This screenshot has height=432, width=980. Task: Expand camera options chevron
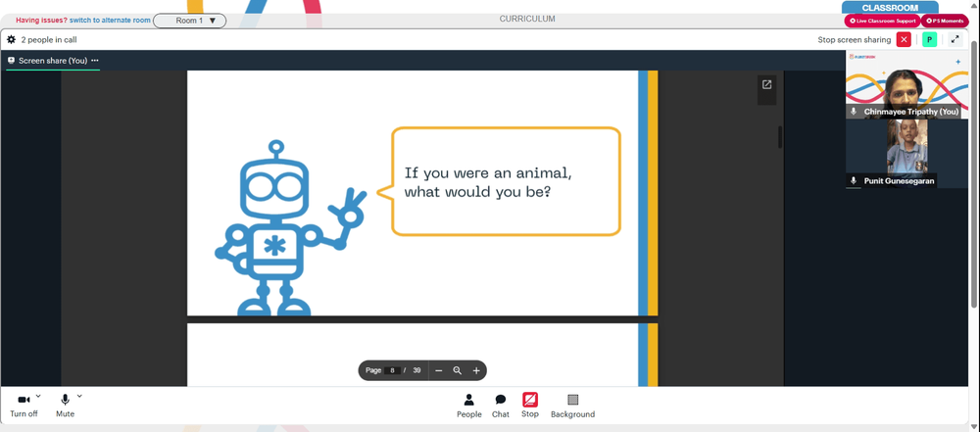tap(38, 396)
